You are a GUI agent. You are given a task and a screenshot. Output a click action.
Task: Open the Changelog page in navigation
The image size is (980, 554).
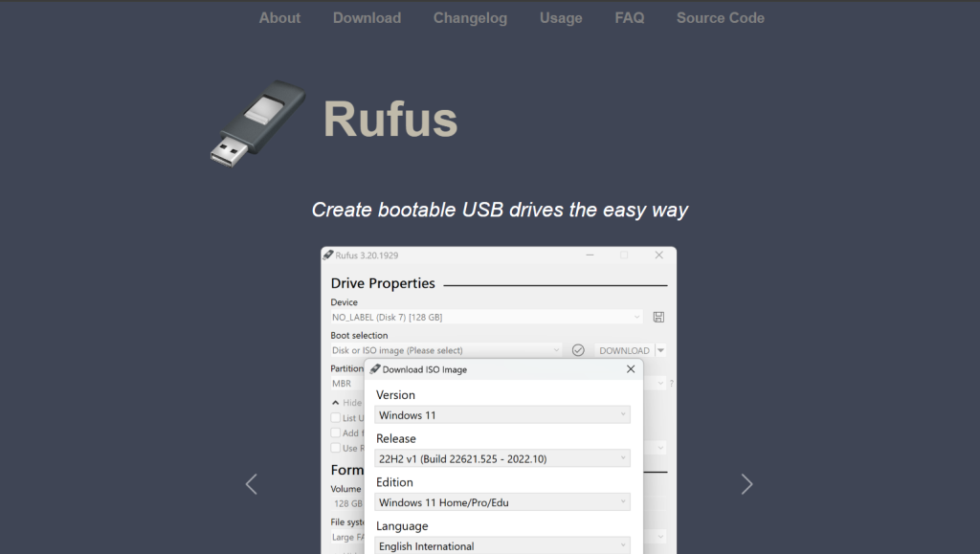(x=470, y=17)
